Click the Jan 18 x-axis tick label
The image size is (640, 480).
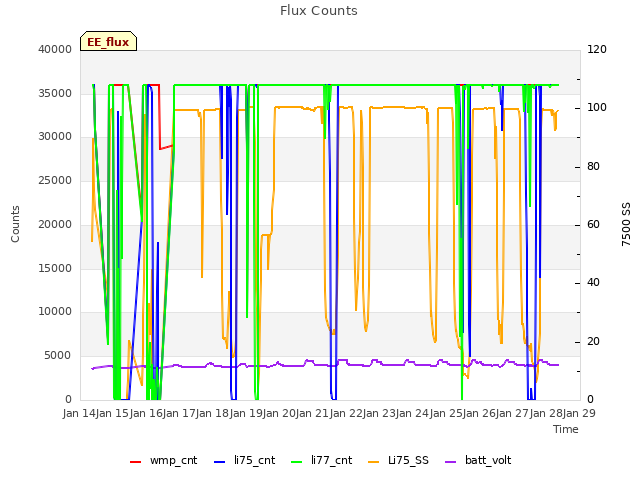tap(212, 413)
